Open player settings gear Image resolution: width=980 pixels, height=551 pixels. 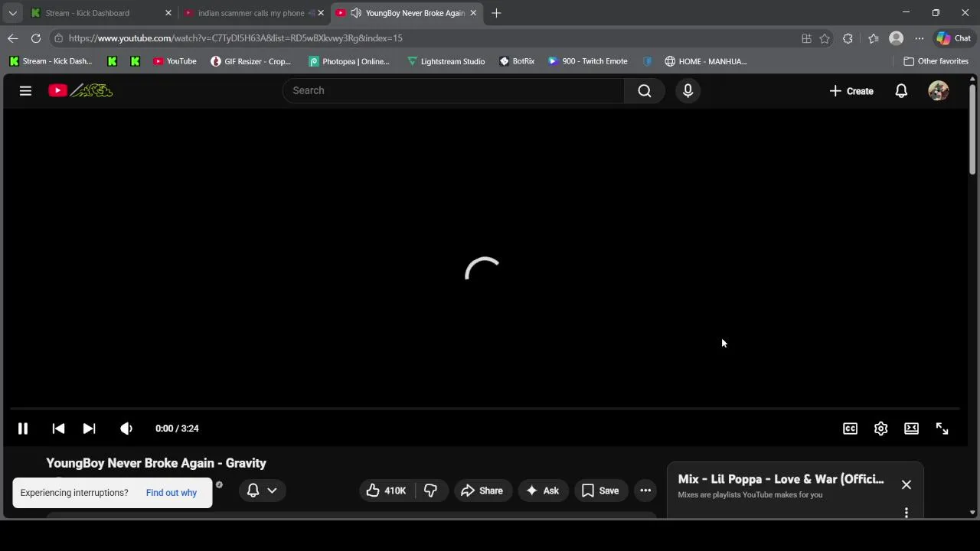(x=880, y=429)
